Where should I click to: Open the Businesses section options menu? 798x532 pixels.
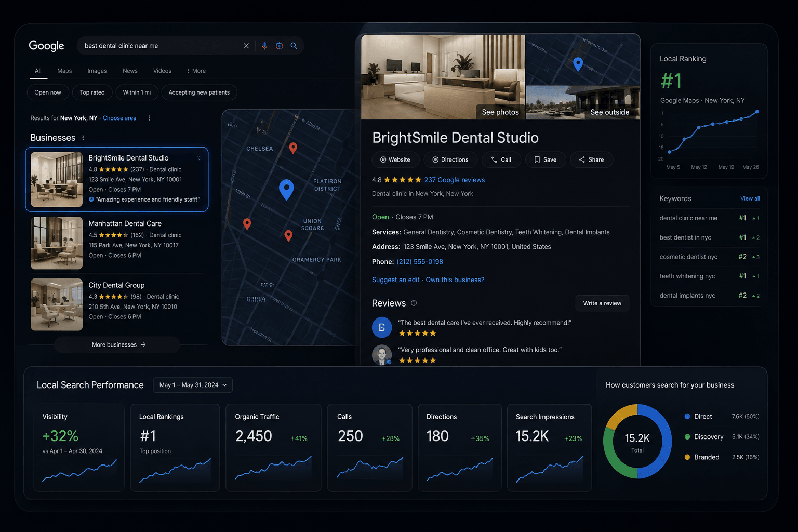tap(83, 138)
